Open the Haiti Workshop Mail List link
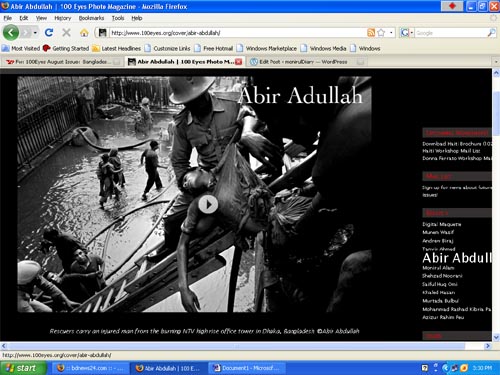This screenshot has width=500, height=375. 451,151
